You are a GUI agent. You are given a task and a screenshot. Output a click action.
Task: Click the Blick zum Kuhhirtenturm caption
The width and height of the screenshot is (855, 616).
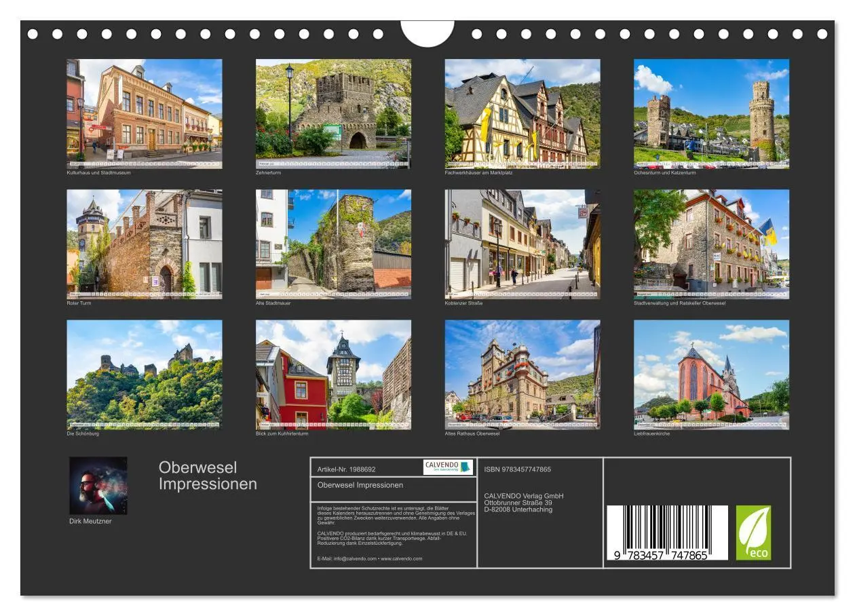click(x=282, y=434)
